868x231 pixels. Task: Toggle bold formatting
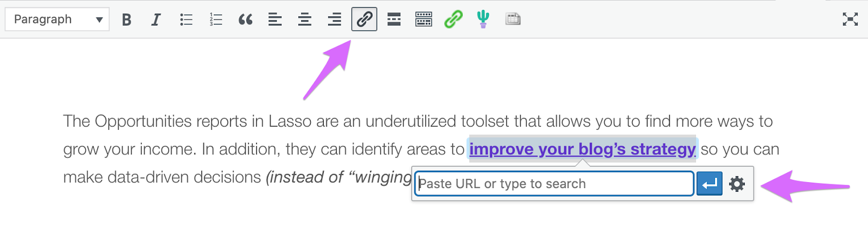pyautogui.click(x=126, y=20)
